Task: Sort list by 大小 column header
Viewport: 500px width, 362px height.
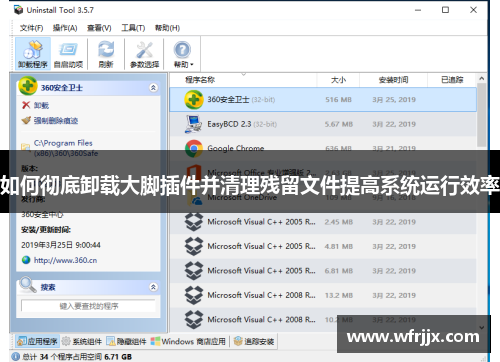Action: point(338,80)
